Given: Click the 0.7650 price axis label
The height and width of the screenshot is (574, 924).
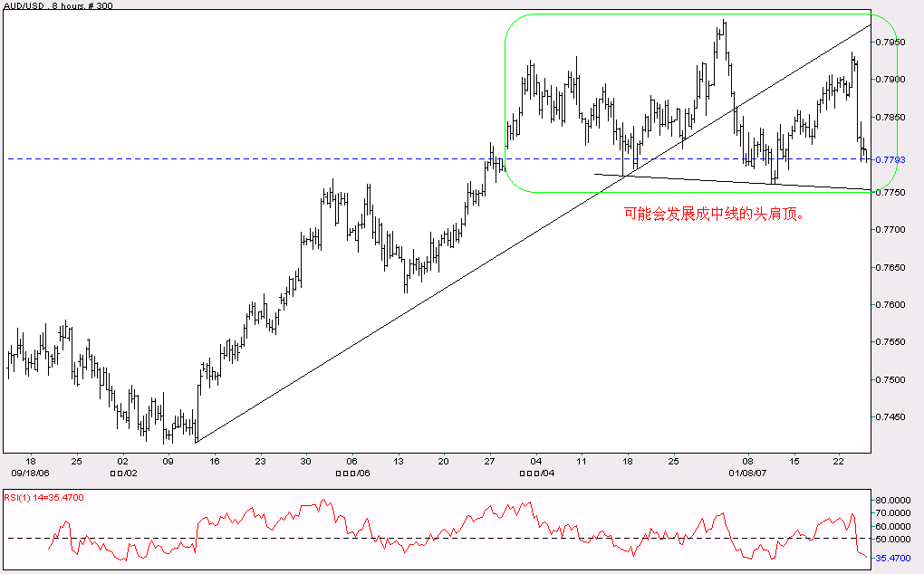Looking at the screenshot, I should [890, 267].
